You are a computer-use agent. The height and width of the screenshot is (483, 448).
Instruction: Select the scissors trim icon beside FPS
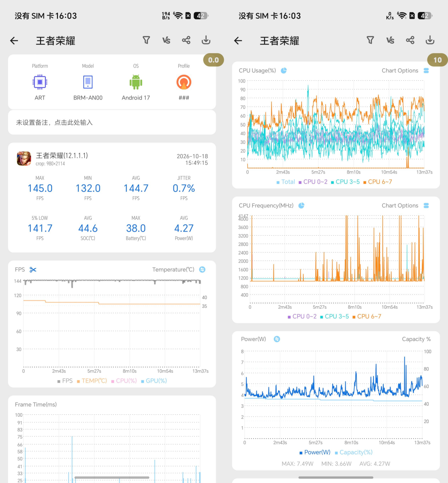33,269
